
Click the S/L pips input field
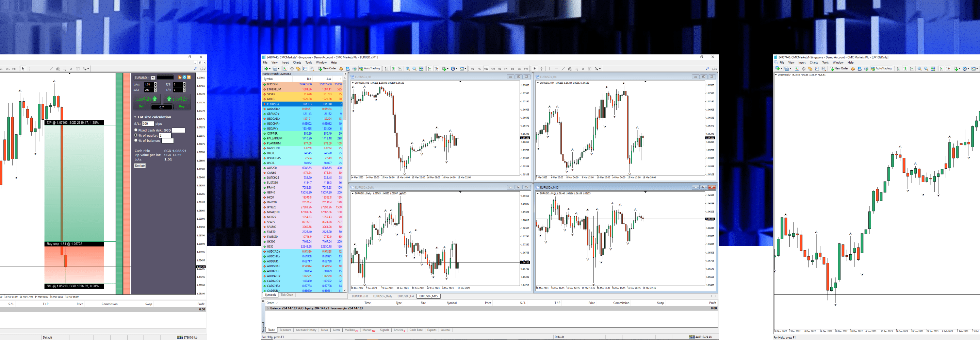coord(148,124)
